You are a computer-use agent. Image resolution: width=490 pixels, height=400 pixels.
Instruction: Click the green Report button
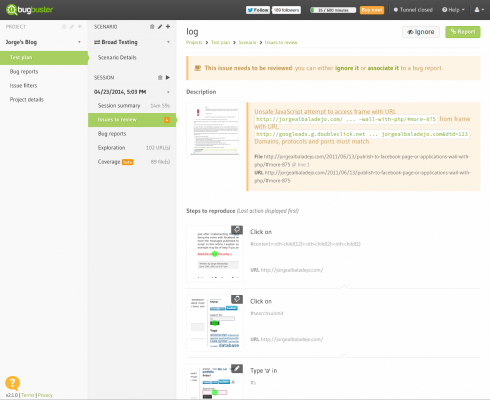pyautogui.click(x=463, y=32)
